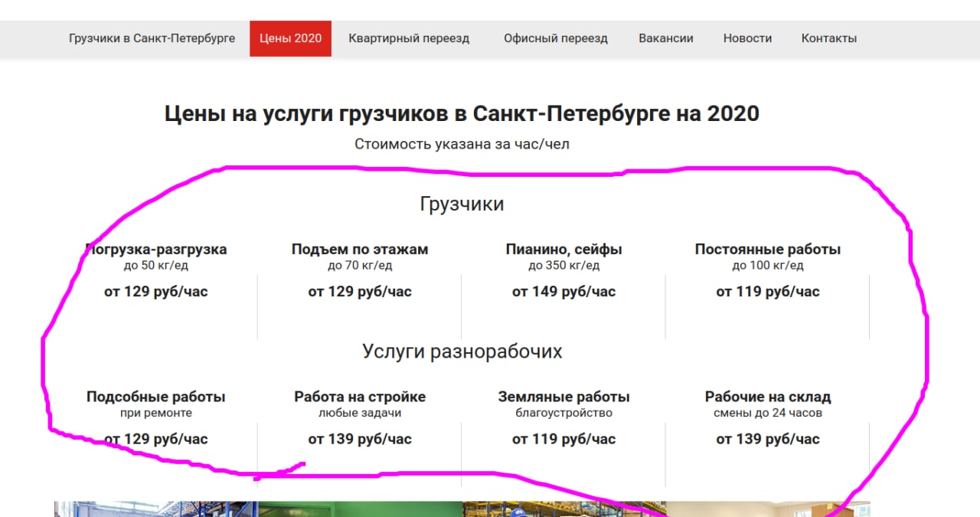Open Офисный переезд in the navigation bar

coord(556,38)
